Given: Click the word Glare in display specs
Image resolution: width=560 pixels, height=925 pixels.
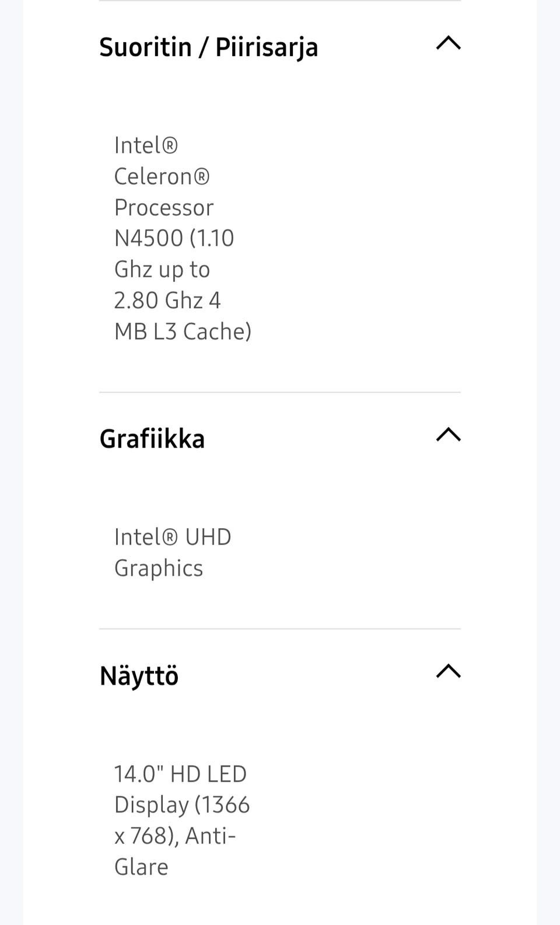Looking at the screenshot, I should click(x=141, y=867).
